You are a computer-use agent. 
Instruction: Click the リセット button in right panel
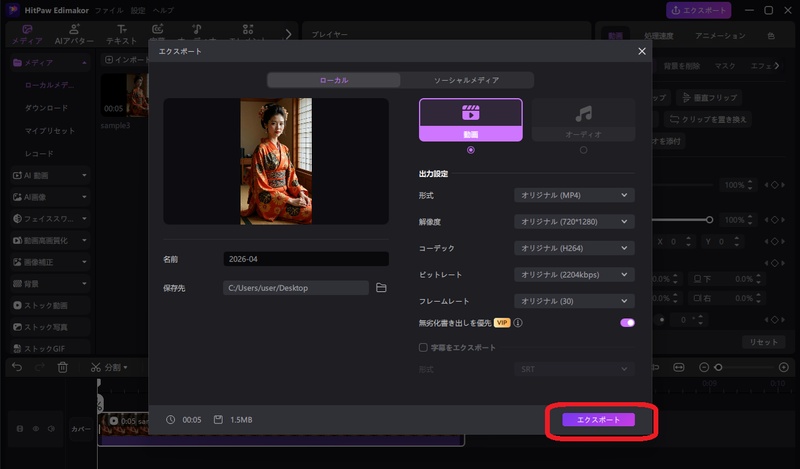tap(763, 342)
